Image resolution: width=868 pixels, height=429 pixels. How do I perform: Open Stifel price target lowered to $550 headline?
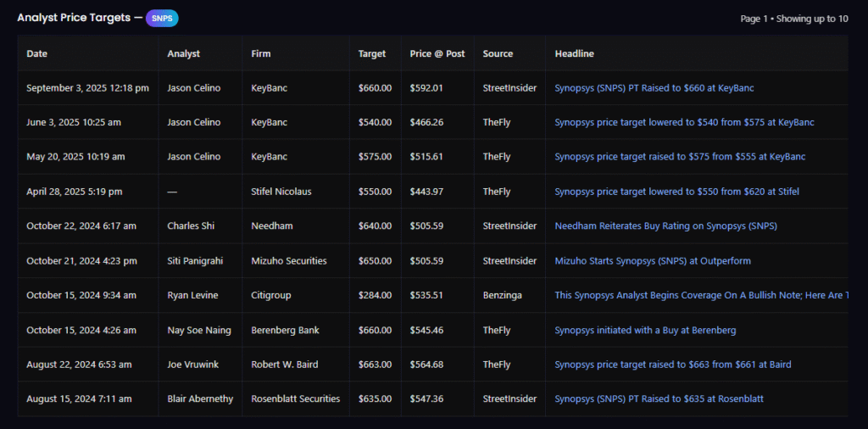point(676,192)
